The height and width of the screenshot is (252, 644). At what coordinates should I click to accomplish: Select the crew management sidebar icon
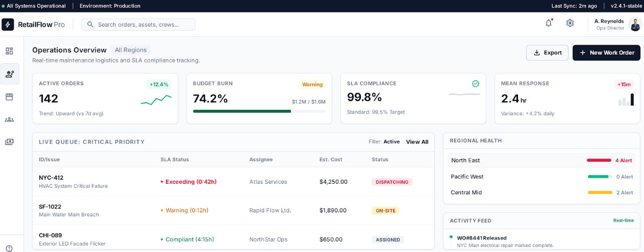[10, 74]
